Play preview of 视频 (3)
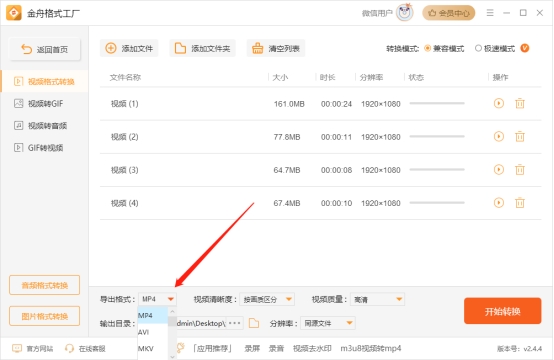554x360 pixels. coord(499,170)
